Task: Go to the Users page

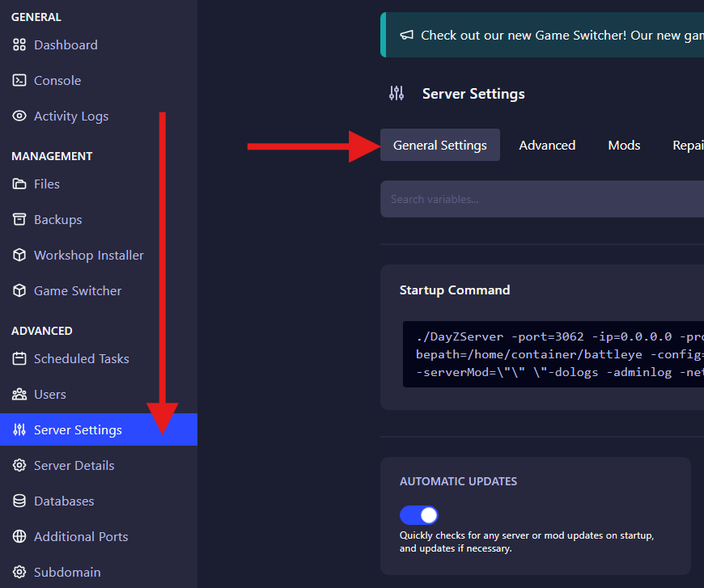Action: pos(49,395)
